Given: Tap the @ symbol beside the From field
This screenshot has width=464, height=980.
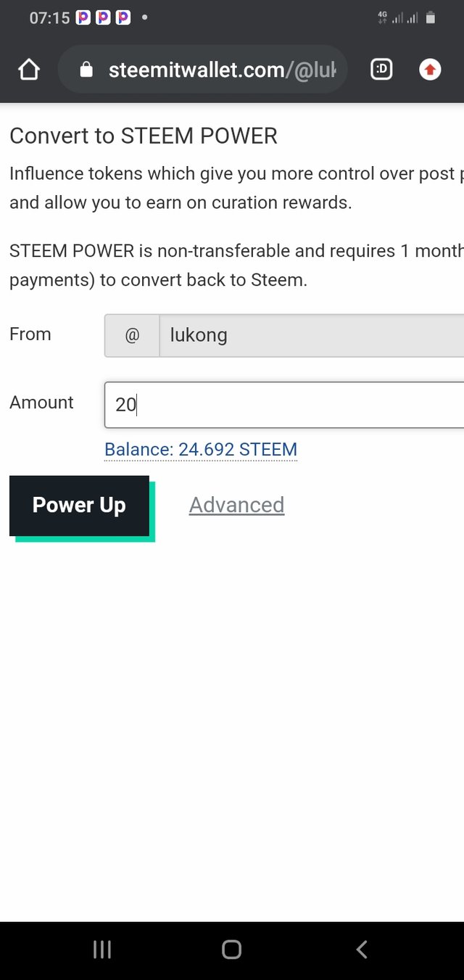Looking at the screenshot, I should (x=131, y=335).
